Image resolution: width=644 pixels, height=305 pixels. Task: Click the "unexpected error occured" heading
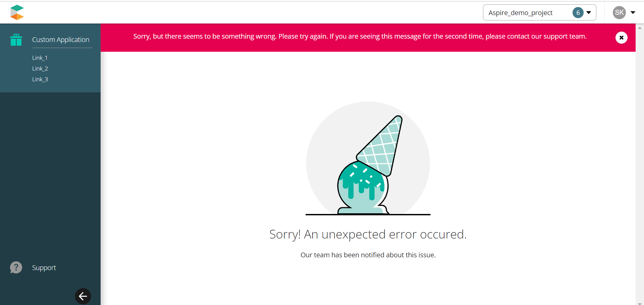pyautogui.click(x=368, y=234)
